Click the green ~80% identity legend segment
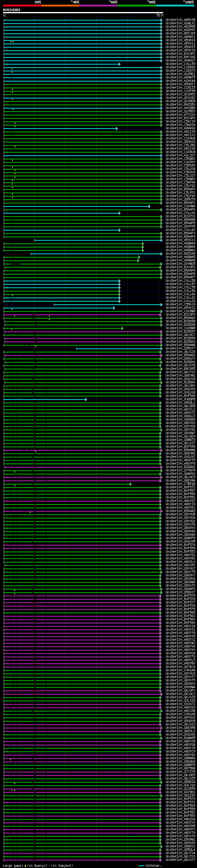 coord(137,6)
